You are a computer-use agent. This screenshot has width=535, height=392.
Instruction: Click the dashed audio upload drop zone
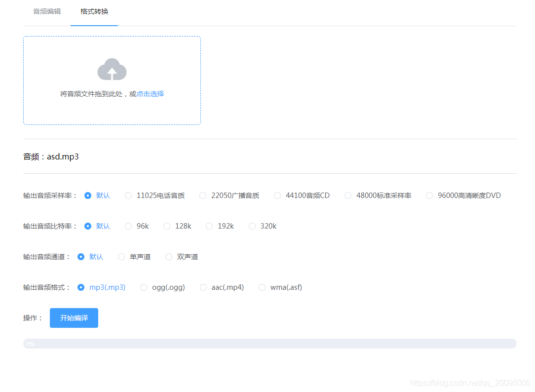pyautogui.click(x=112, y=80)
